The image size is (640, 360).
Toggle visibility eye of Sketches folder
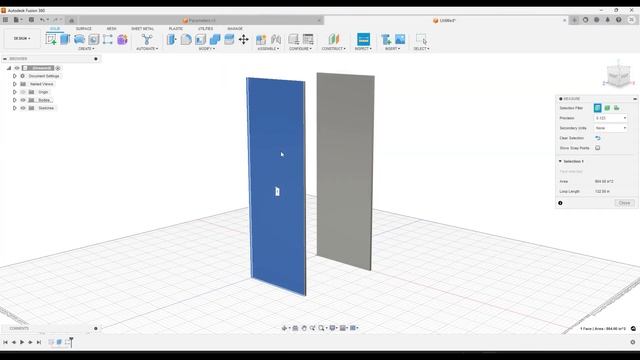pos(23,108)
